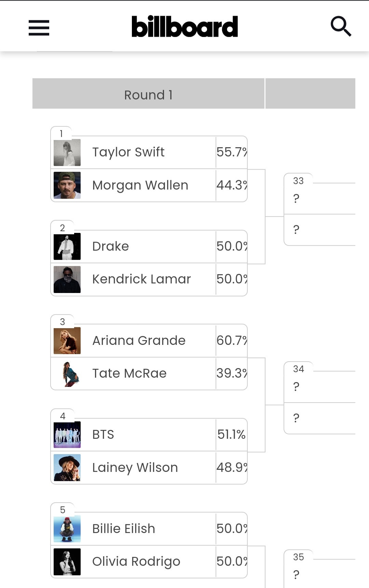Viewport: 369px width, 588px height.
Task: Click Tate McRae's 39.3% vote bar
Action: pyautogui.click(x=232, y=373)
